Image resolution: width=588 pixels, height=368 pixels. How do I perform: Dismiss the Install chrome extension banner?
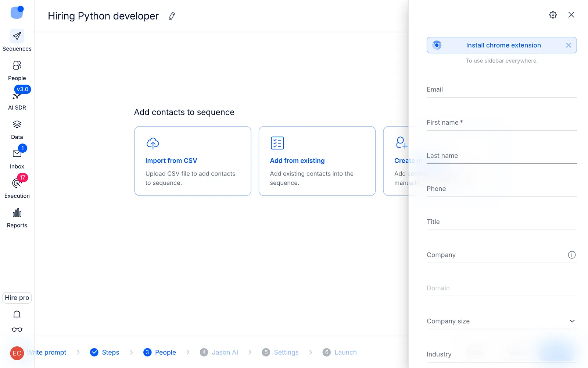[569, 45]
